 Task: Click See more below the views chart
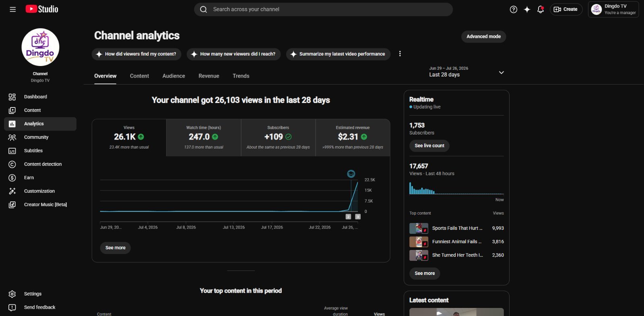pyautogui.click(x=115, y=248)
